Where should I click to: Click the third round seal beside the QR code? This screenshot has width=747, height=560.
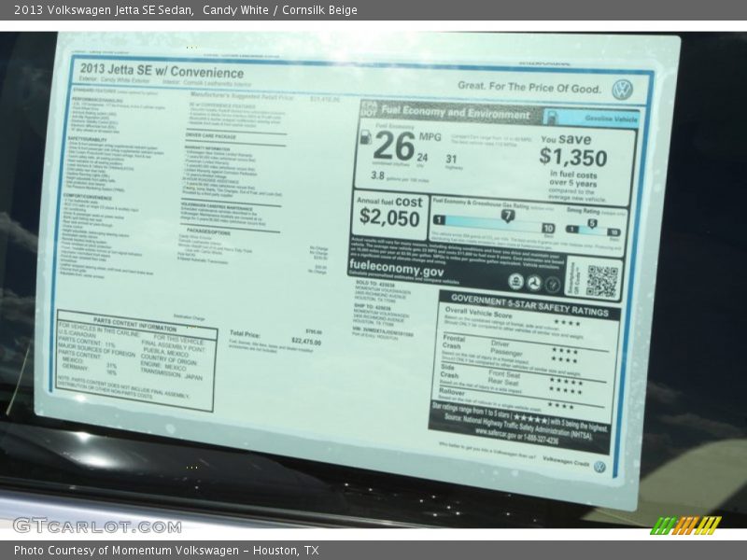pyautogui.click(x=553, y=285)
